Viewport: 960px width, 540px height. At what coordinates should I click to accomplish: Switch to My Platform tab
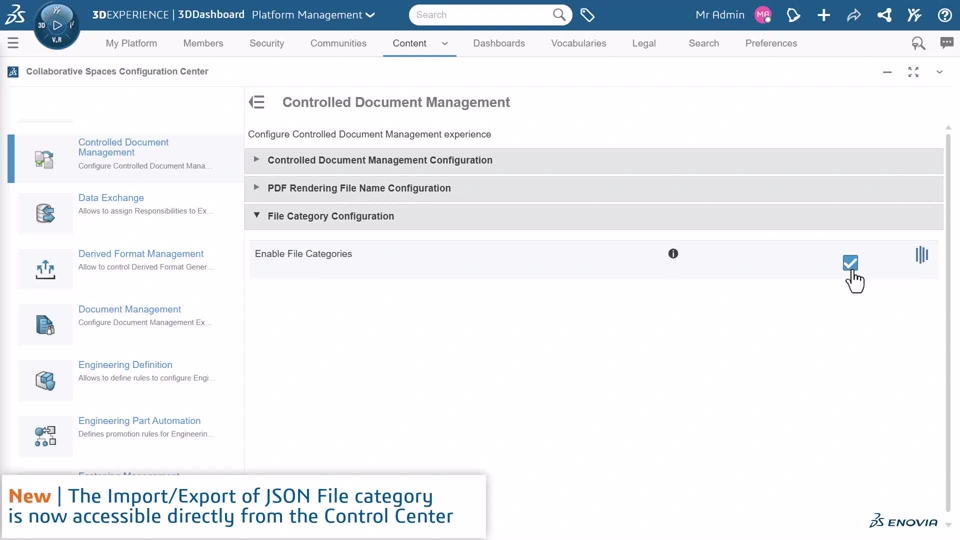tap(131, 43)
